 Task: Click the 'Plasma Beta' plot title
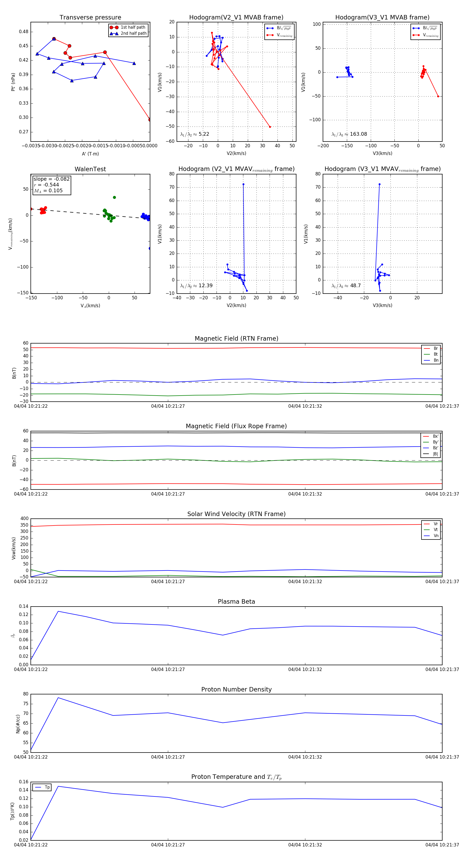[x=236, y=602]
